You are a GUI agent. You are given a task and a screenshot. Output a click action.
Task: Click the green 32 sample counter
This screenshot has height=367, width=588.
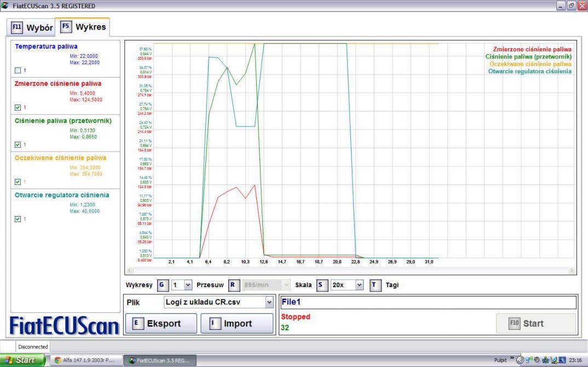pos(285,328)
